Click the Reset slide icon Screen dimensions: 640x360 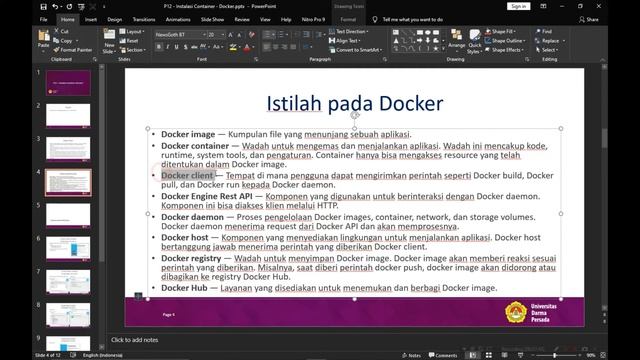(x=122, y=40)
